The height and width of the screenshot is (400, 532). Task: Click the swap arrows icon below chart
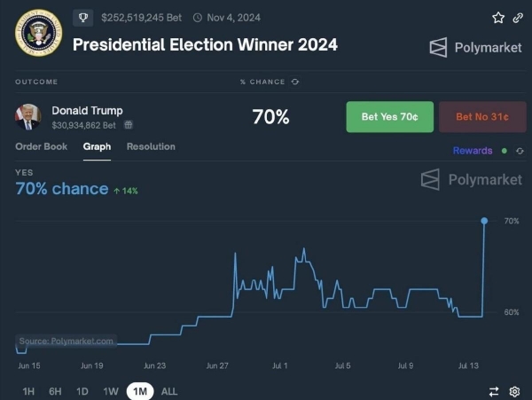pos(494,390)
